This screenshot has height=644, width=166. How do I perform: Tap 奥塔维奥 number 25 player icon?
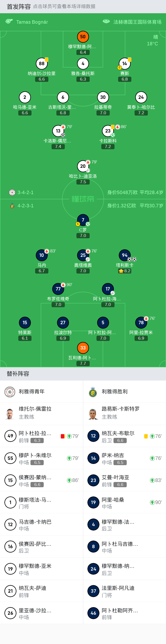click(x=83, y=255)
